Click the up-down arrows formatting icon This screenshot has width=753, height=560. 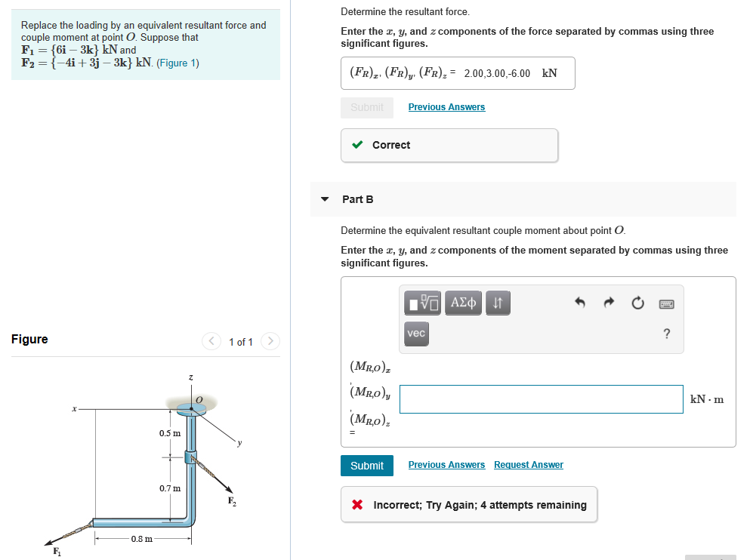(x=497, y=303)
